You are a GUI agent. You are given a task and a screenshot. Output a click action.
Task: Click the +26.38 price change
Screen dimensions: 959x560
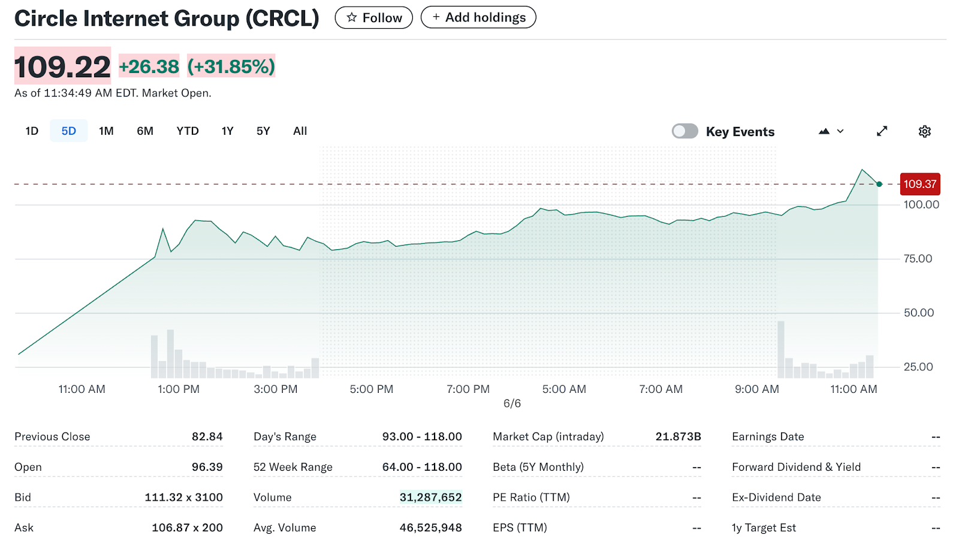click(x=149, y=66)
